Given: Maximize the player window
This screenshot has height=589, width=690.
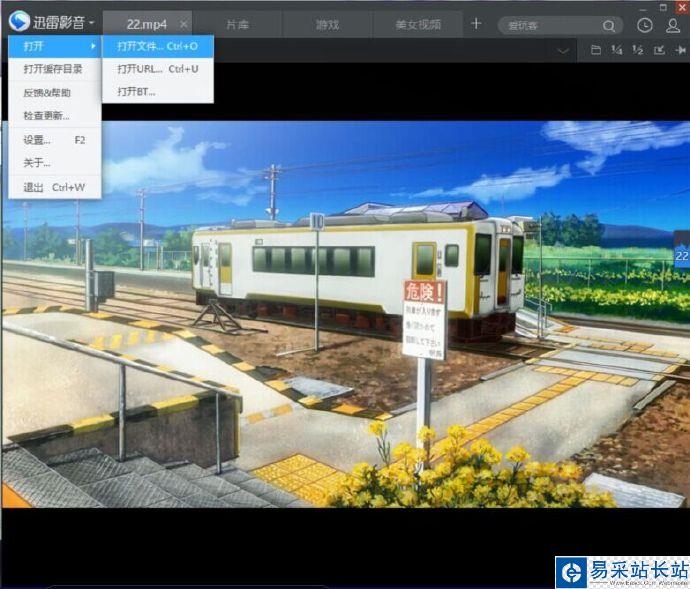Looking at the screenshot, I should 664,7.
